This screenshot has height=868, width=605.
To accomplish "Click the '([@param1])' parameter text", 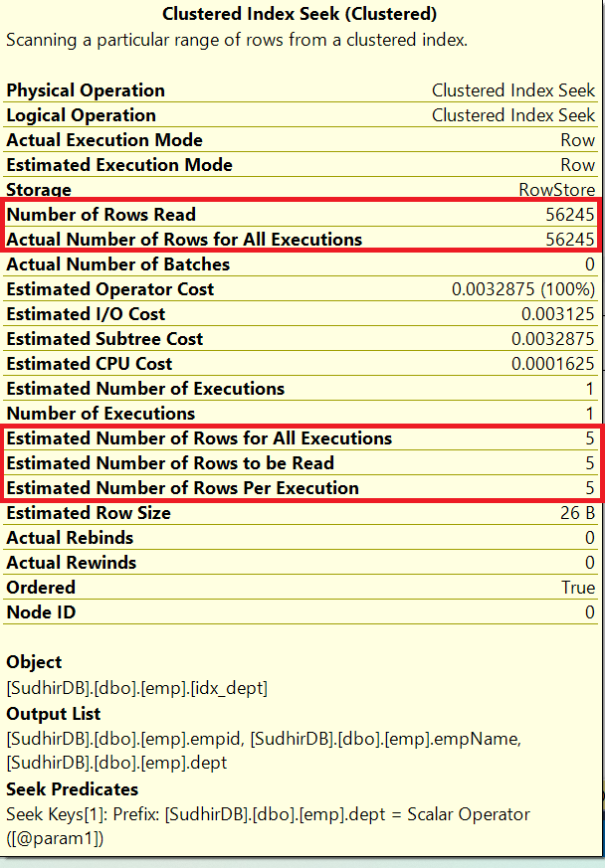I will (x=55, y=839).
